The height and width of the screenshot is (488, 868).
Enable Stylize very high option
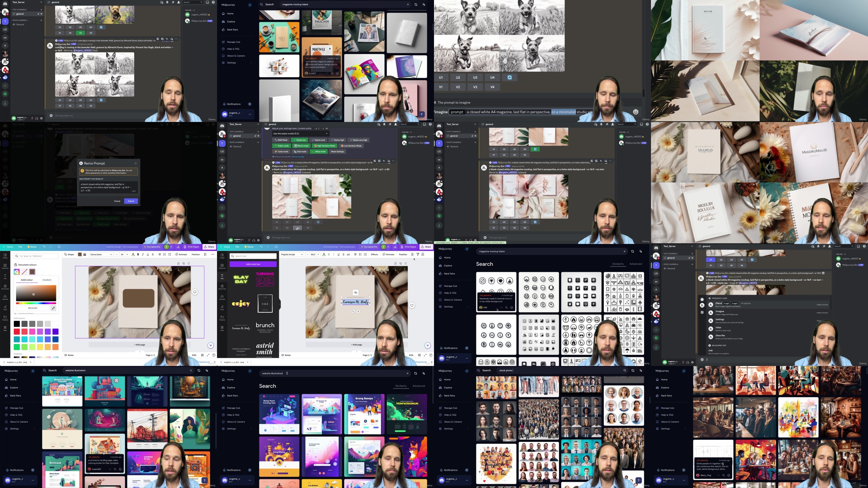358,140
